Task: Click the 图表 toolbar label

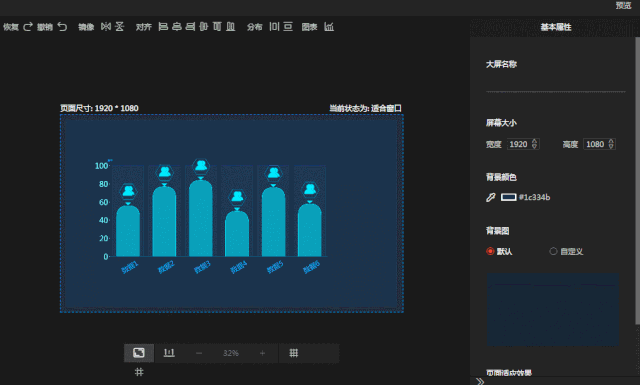Action: pos(309,27)
